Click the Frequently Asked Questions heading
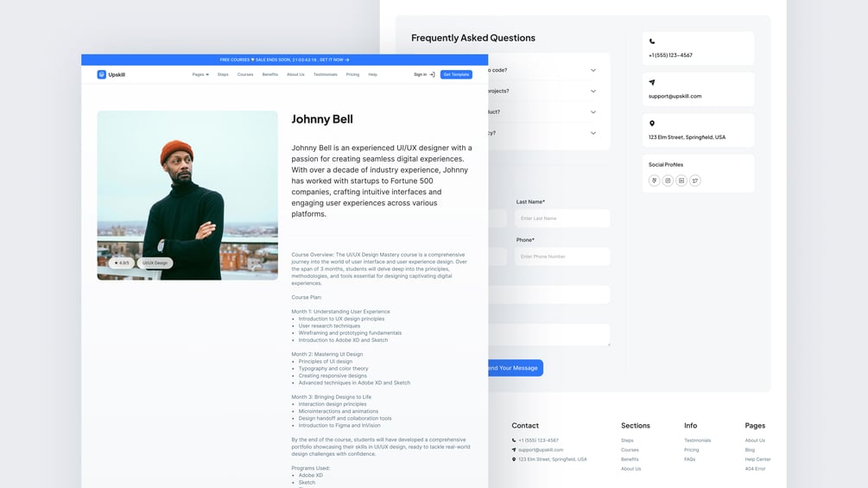Viewport: 868px width, 488px height. pos(473,38)
